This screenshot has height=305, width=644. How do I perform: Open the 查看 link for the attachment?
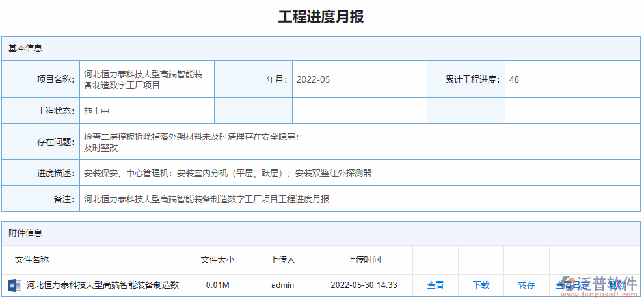click(x=435, y=285)
